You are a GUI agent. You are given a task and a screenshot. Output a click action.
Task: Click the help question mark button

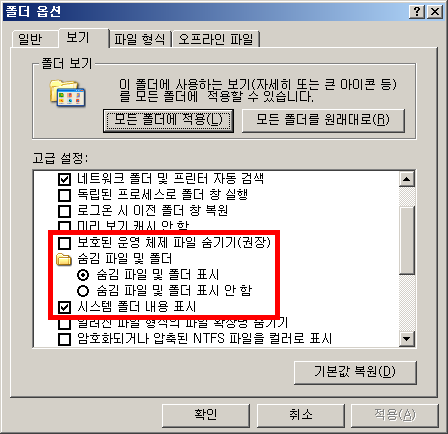pyautogui.click(x=417, y=12)
